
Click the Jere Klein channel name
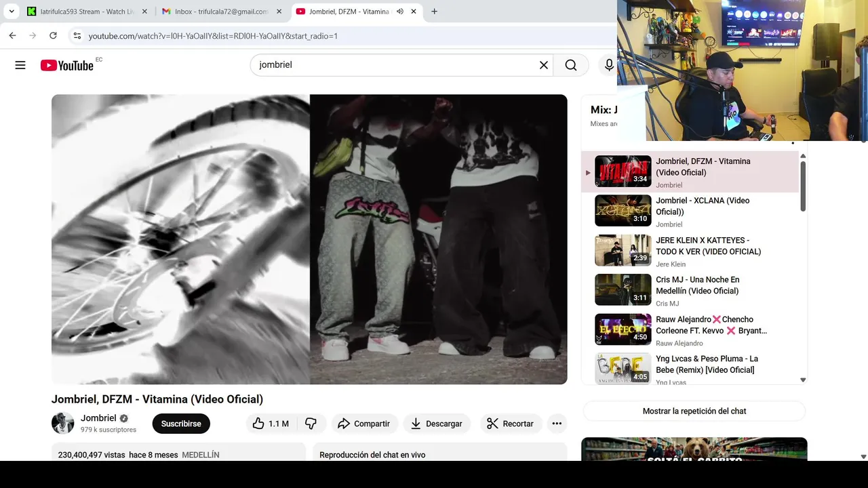[671, 264]
